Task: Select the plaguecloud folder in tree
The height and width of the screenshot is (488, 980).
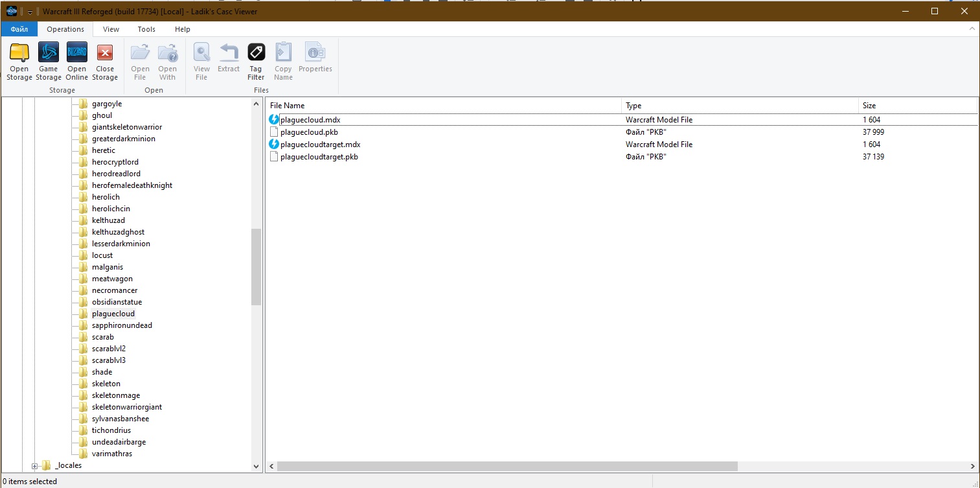Action: click(x=113, y=314)
